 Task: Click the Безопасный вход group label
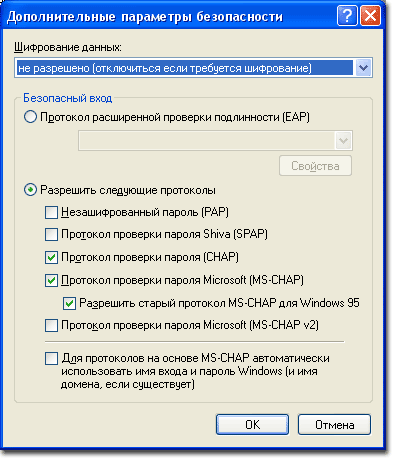[68, 98]
